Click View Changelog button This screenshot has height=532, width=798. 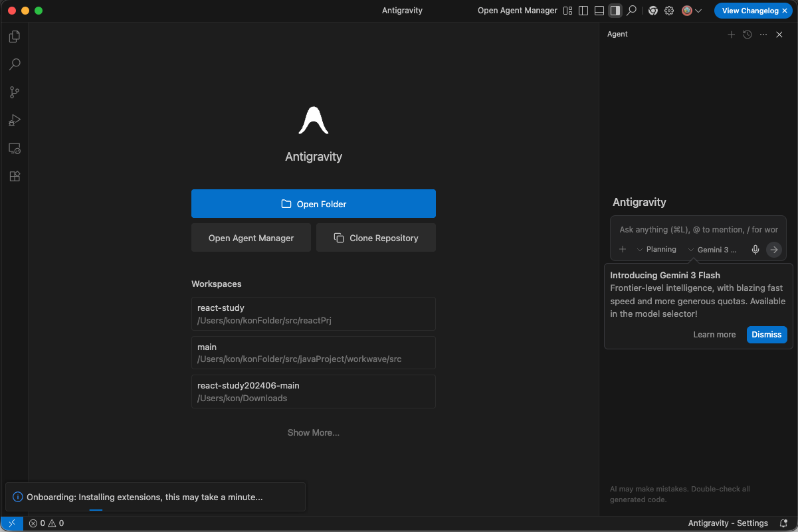(x=749, y=11)
